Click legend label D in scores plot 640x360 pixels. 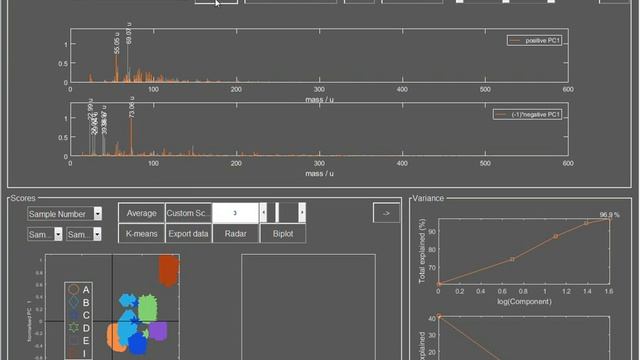pos(86,328)
